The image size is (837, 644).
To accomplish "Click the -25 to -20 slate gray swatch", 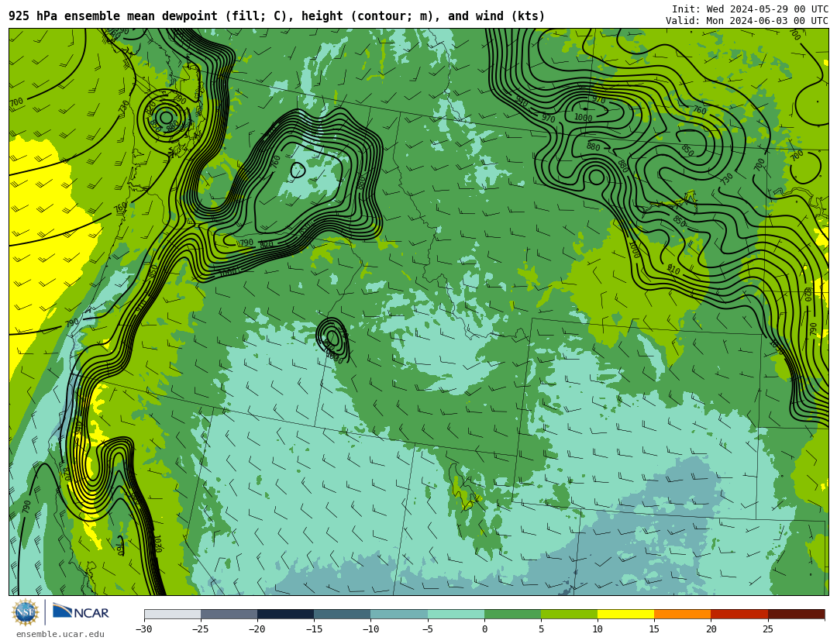I will 229,614.
